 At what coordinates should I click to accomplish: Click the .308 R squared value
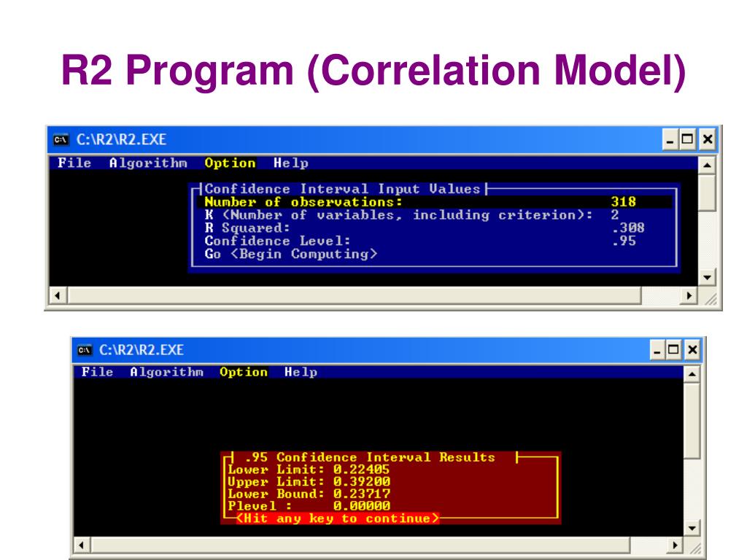[x=628, y=227]
